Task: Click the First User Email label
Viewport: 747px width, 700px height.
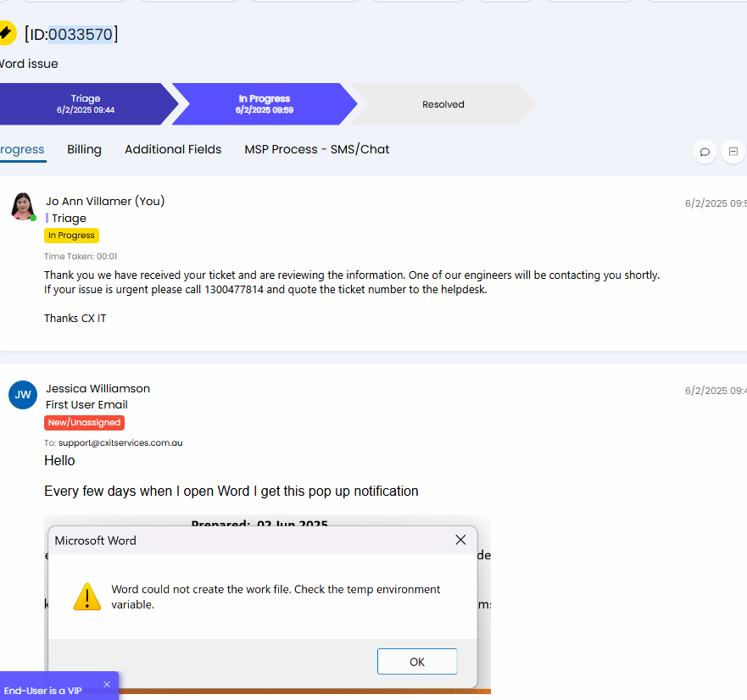Action: pyautogui.click(x=86, y=405)
